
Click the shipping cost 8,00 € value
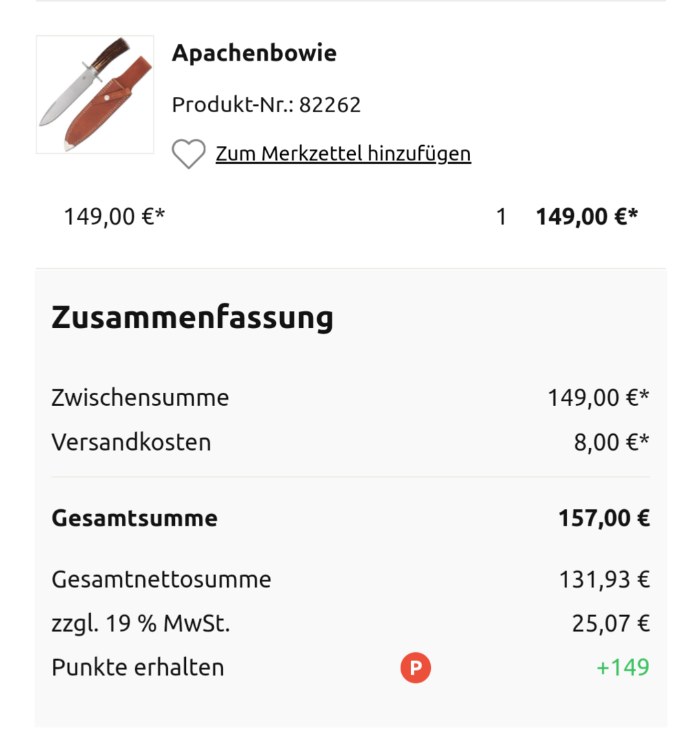(x=611, y=442)
